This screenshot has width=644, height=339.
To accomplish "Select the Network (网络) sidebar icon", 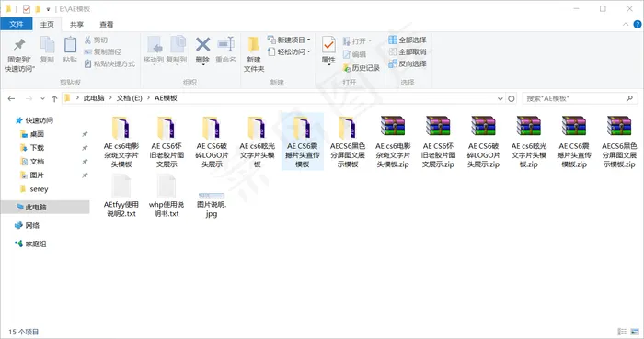I will [x=18, y=225].
